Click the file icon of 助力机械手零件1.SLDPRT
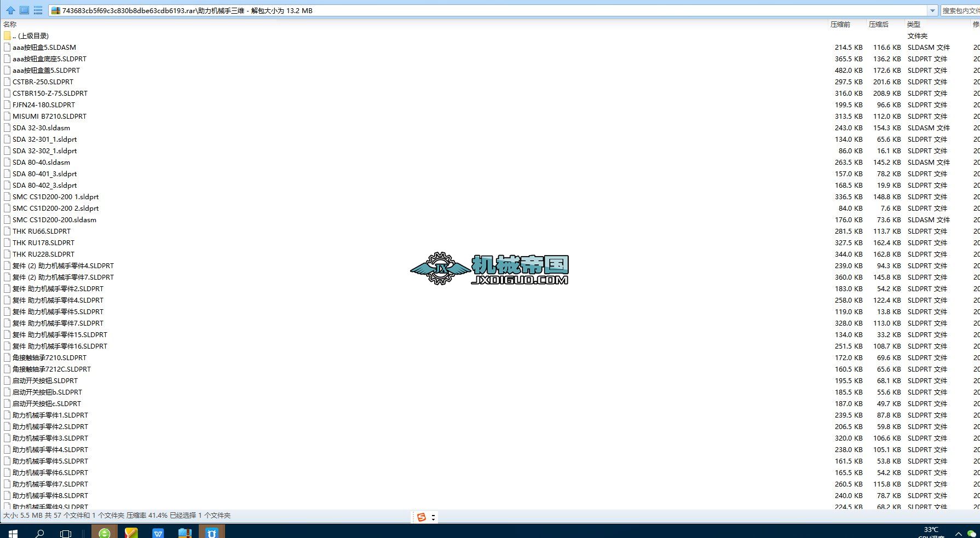 click(7, 415)
